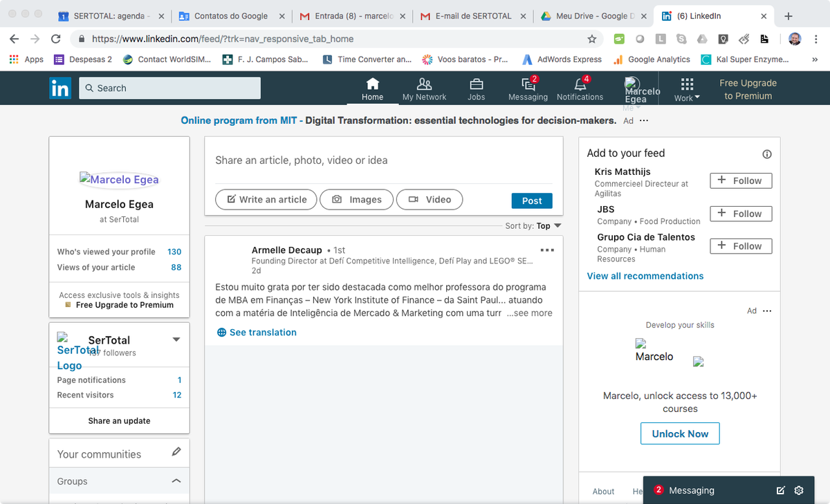
Task: Click the Write an article button
Action: (x=266, y=200)
